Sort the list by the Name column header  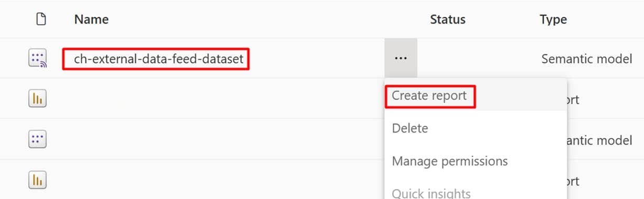coord(92,19)
